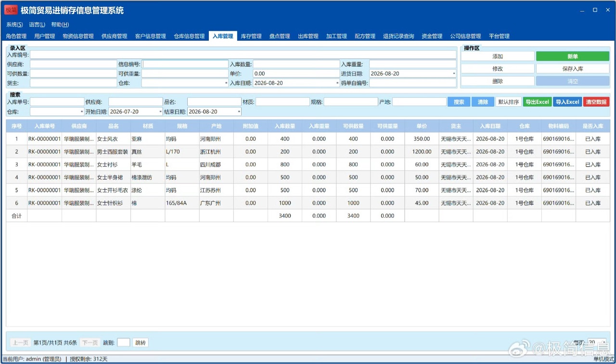
Task: Switch to the 资金管理 tab
Action: click(x=432, y=36)
